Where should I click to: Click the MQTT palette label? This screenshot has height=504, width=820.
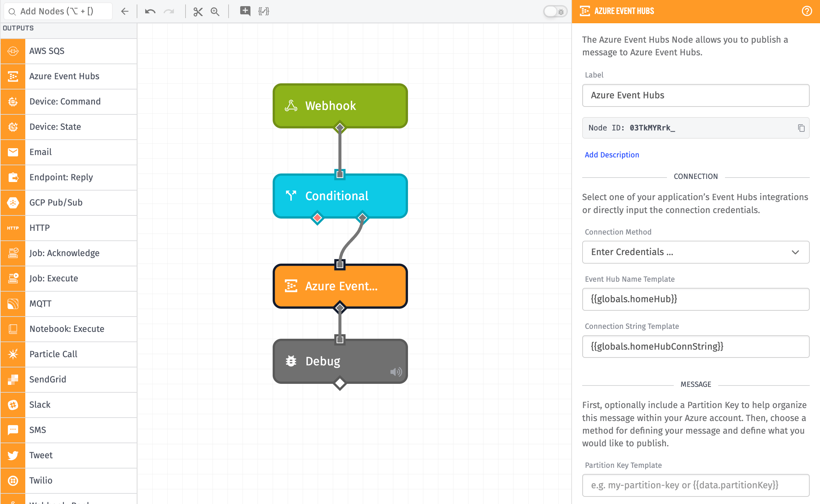[x=40, y=304]
